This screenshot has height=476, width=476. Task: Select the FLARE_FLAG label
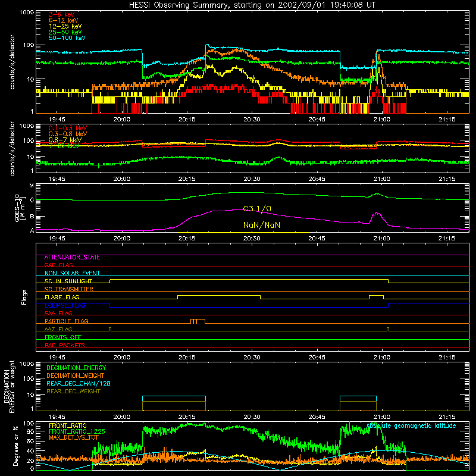(x=62, y=297)
